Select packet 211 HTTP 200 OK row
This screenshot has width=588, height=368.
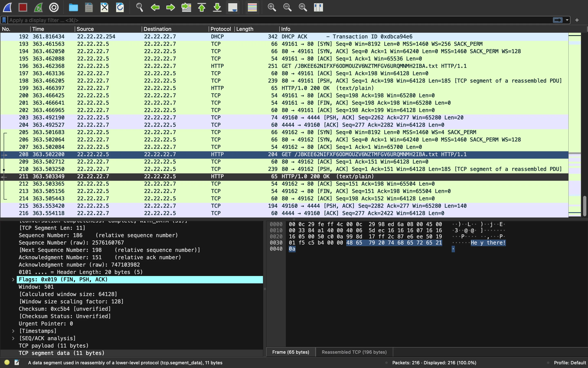tap(284, 176)
